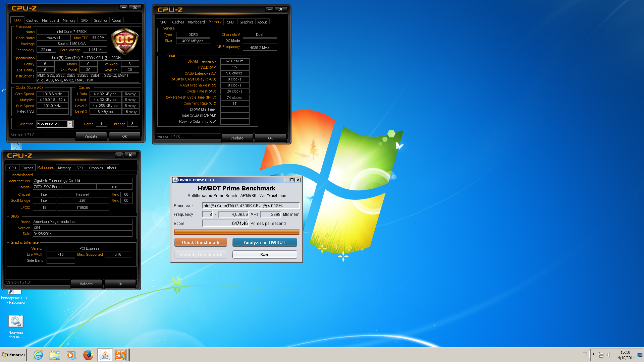Click the Score field showing 6474.46
The height and width of the screenshot is (362, 644).
(x=225, y=224)
